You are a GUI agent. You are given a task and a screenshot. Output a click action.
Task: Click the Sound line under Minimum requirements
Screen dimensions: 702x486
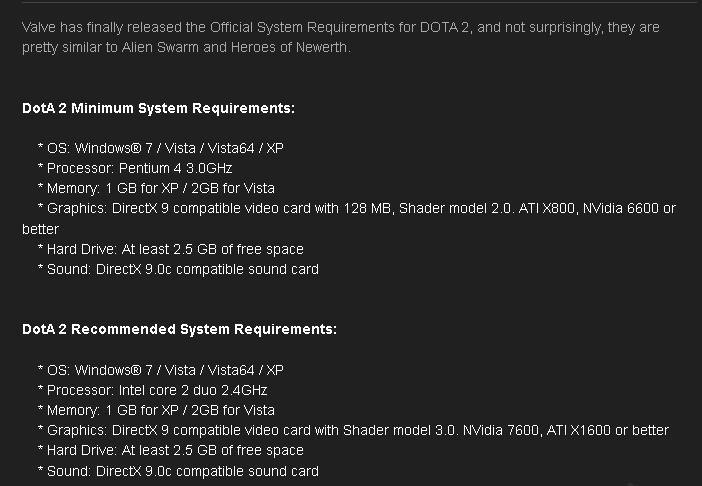(x=178, y=269)
